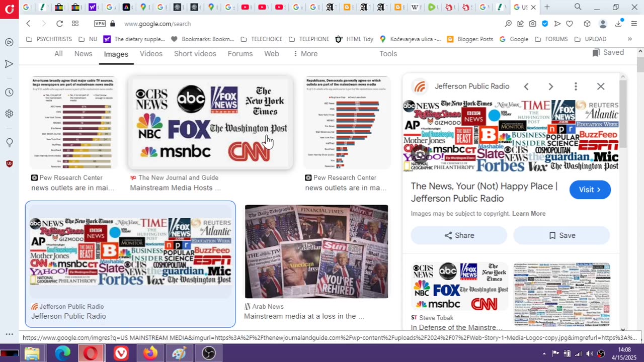Viewport: 644px width, 362px height.
Task: Open Speed Dial start page grid
Action: [x=75, y=24]
